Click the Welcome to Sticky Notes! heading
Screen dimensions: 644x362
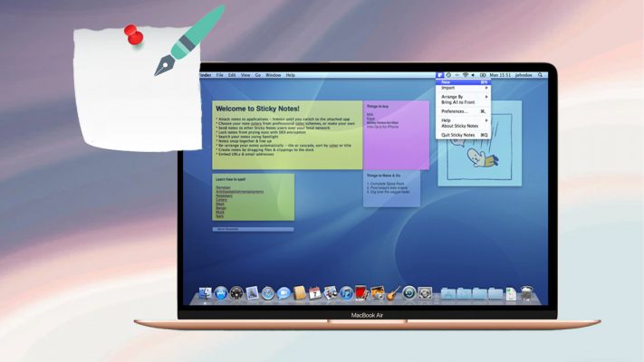[x=257, y=109]
